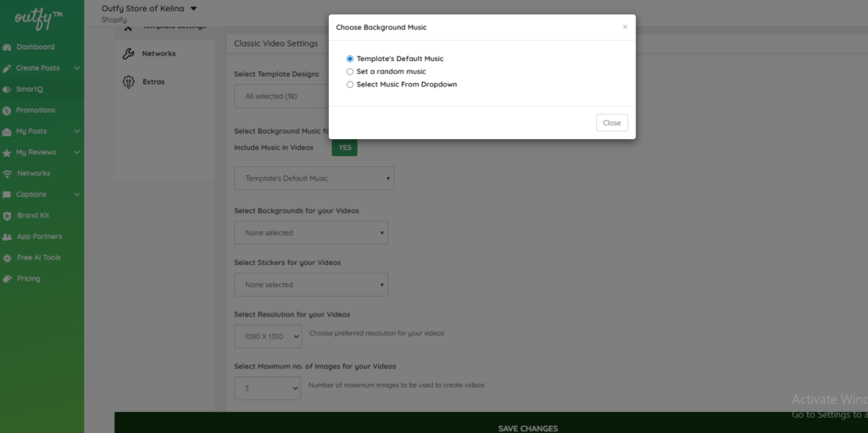Image resolution: width=868 pixels, height=433 pixels.
Task: Open the Template's Default Music dropdown
Action: click(x=314, y=179)
